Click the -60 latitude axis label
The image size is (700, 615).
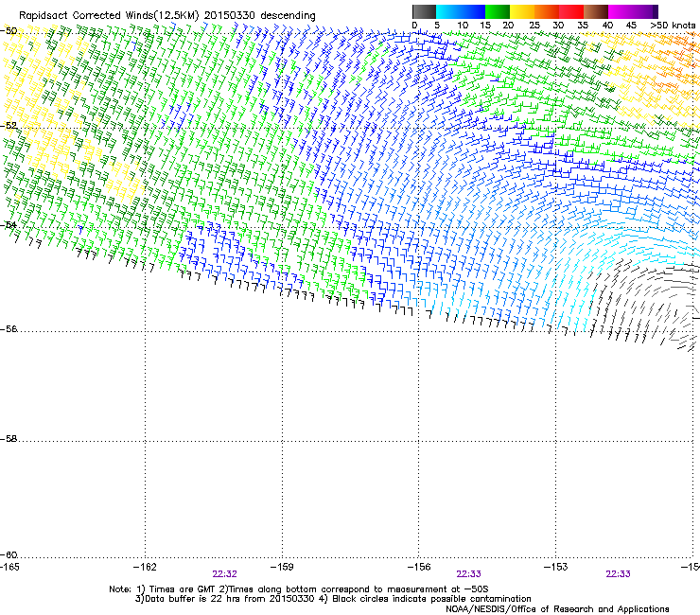(9, 554)
